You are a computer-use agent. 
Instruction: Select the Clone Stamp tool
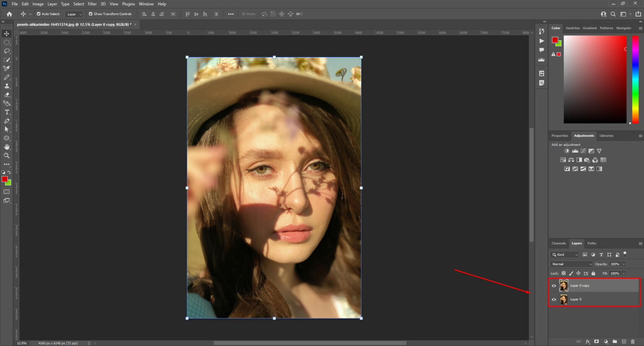[7, 86]
